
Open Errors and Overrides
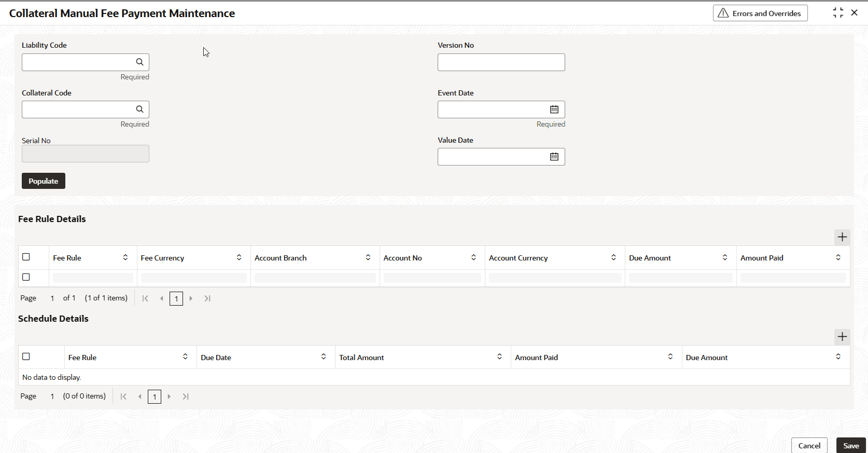[760, 13]
